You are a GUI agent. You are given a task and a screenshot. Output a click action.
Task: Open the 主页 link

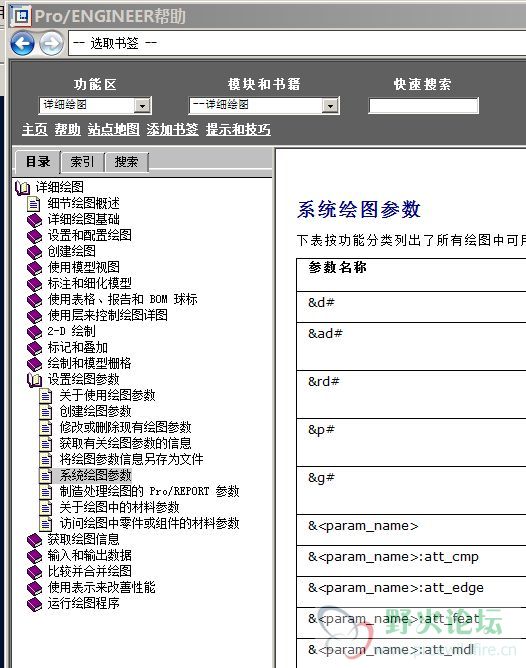[x=35, y=129]
